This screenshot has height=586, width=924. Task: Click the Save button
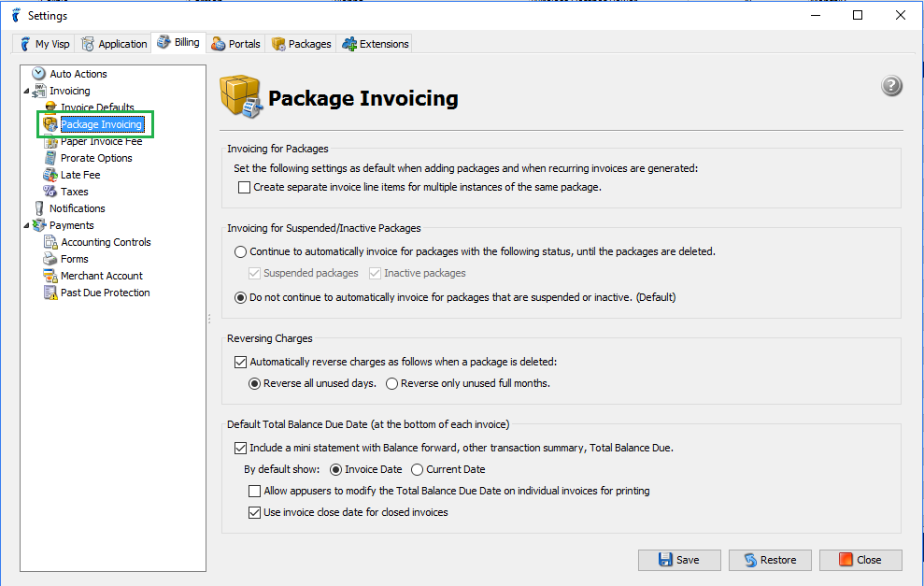(679, 560)
